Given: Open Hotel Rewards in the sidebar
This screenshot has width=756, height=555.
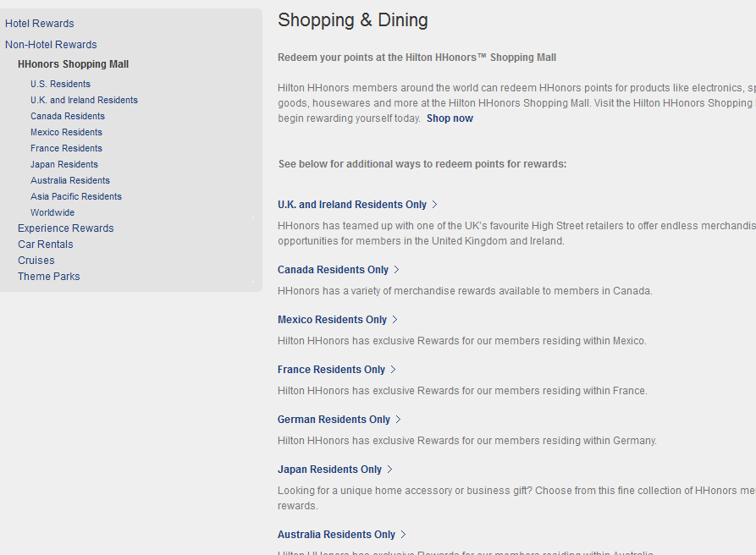Looking at the screenshot, I should coord(40,24).
